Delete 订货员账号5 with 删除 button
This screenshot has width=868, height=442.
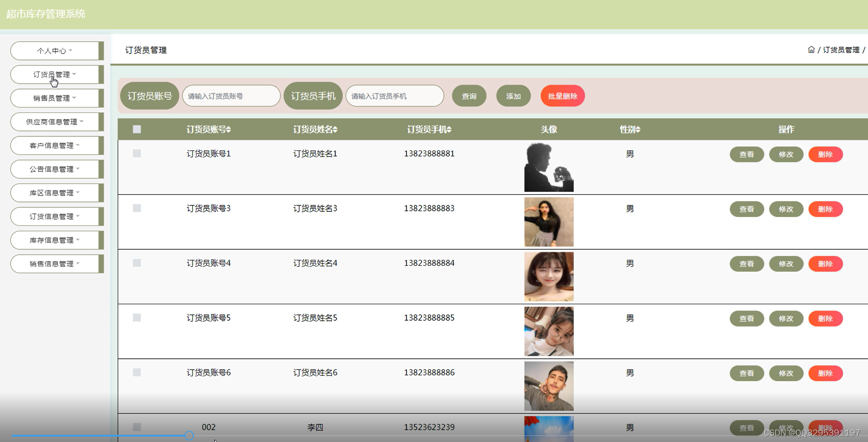point(826,318)
